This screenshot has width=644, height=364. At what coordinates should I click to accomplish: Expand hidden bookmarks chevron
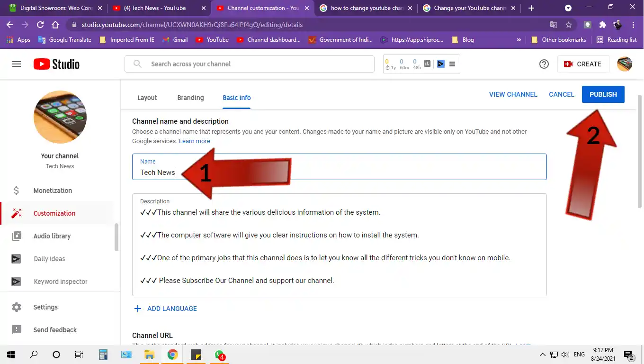pyautogui.click(x=519, y=40)
